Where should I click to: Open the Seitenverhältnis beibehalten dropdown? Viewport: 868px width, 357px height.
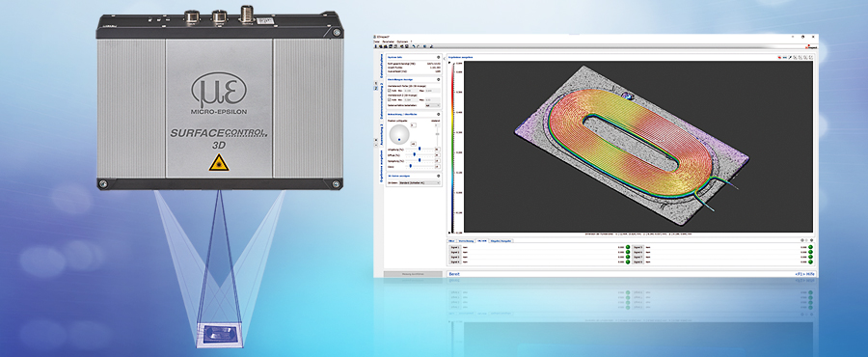coord(432,105)
